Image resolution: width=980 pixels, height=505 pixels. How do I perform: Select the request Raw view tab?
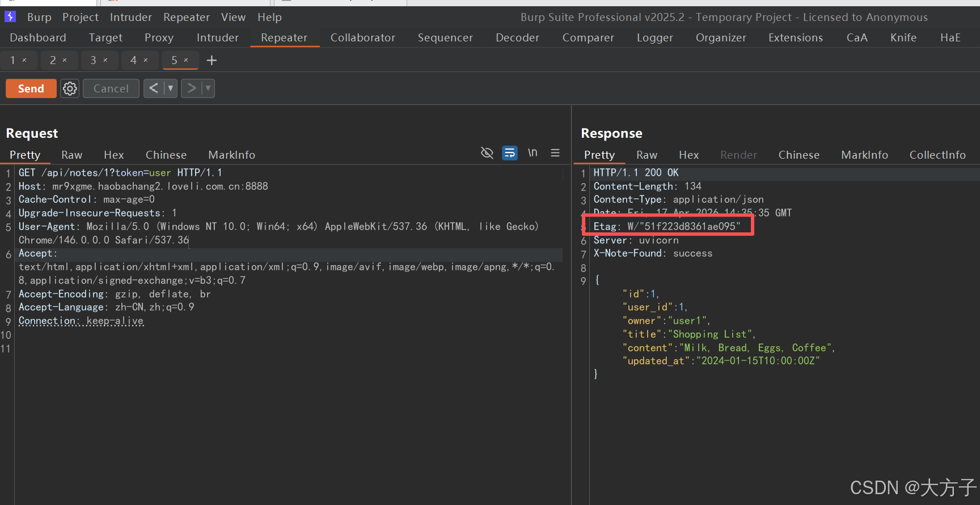click(72, 155)
